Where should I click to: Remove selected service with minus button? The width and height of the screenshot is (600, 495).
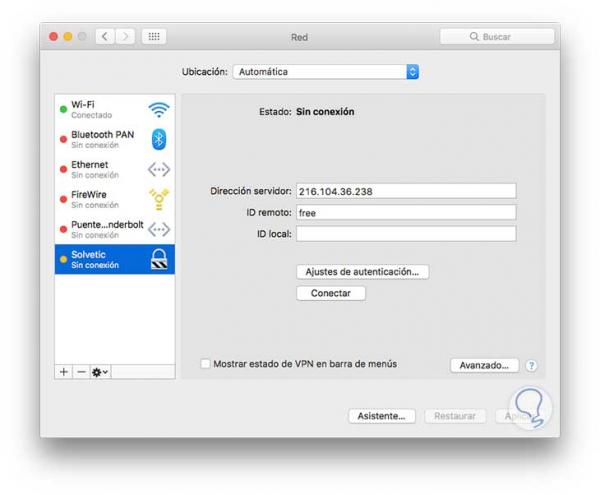click(81, 372)
